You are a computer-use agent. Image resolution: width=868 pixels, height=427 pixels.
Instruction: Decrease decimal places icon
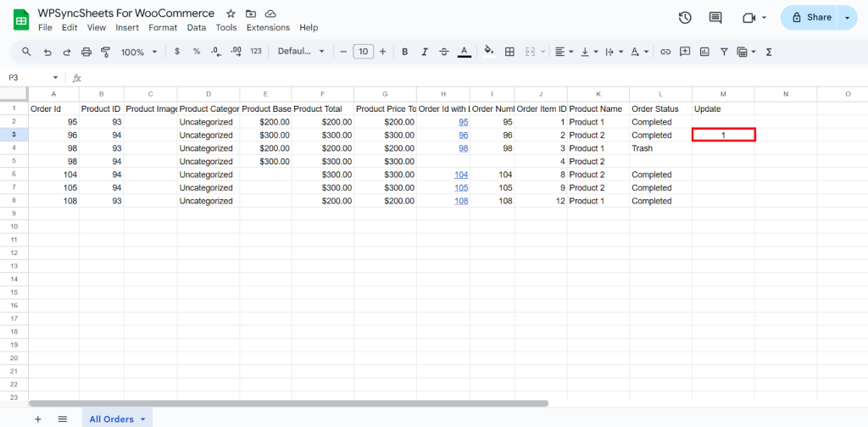(x=216, y=52)
